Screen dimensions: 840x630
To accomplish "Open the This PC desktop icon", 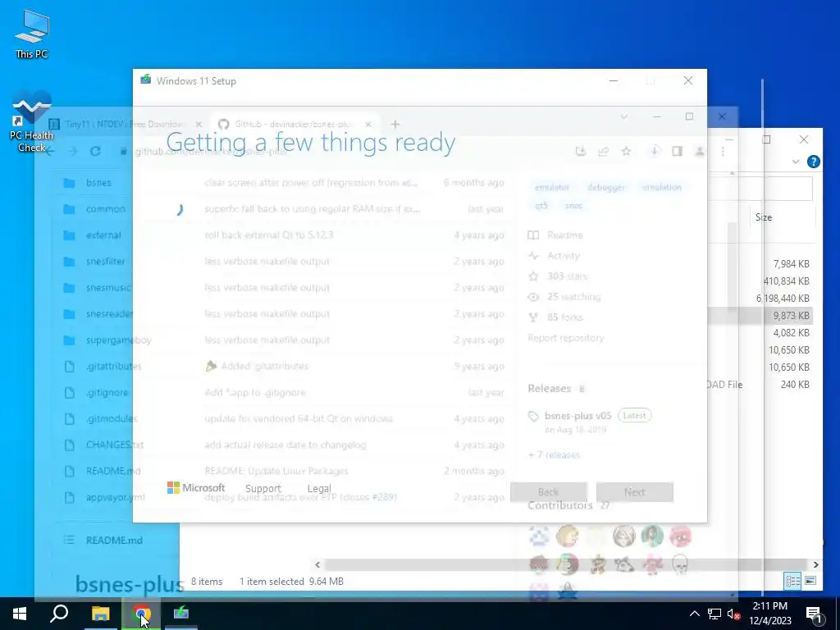I will 32,34.
